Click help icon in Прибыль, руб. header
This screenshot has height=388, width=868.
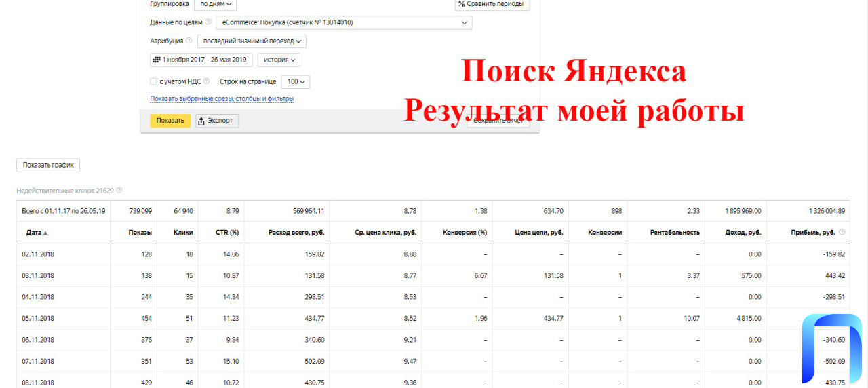click(x=842, y=232)
